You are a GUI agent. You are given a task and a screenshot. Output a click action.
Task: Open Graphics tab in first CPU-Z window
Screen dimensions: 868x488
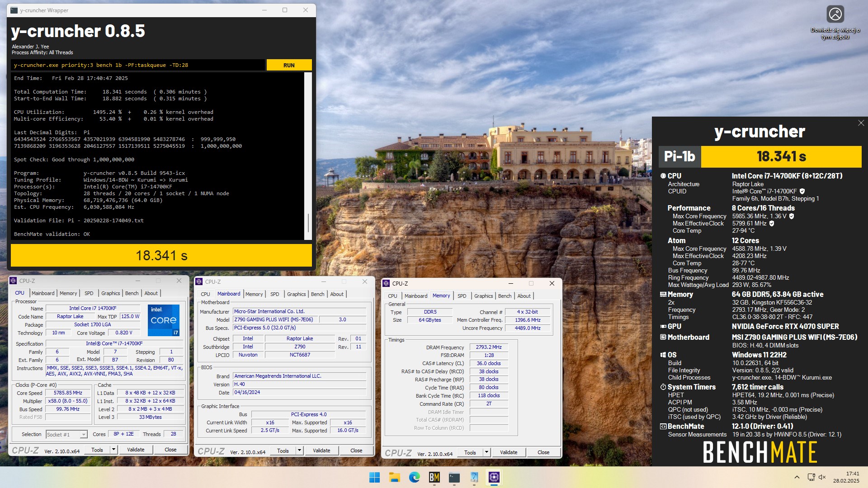click(111, 293)
